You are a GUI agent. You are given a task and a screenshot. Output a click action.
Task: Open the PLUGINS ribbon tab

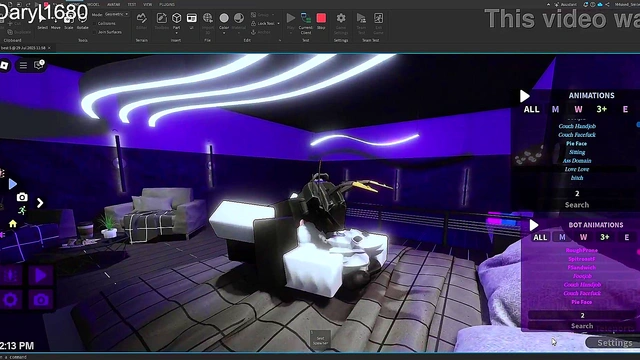tap(167, 4)
